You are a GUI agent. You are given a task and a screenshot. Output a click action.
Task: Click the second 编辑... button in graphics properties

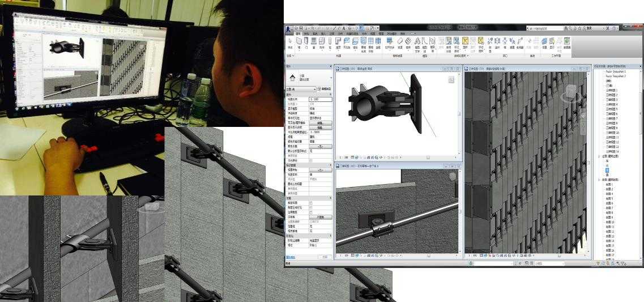pos(321,127)
